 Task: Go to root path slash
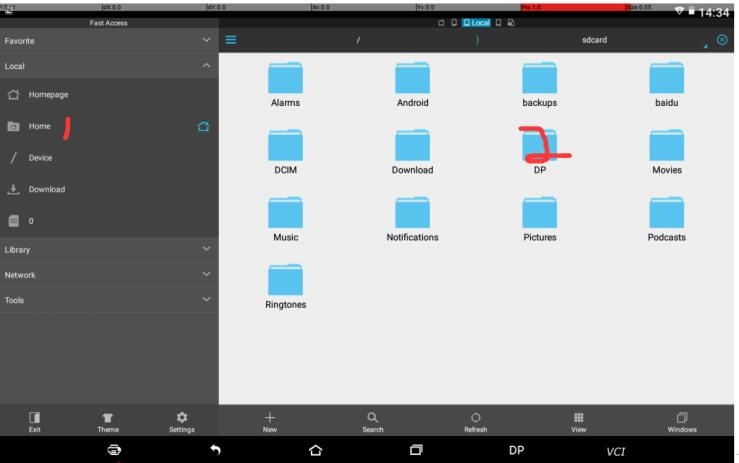[358, 40]
